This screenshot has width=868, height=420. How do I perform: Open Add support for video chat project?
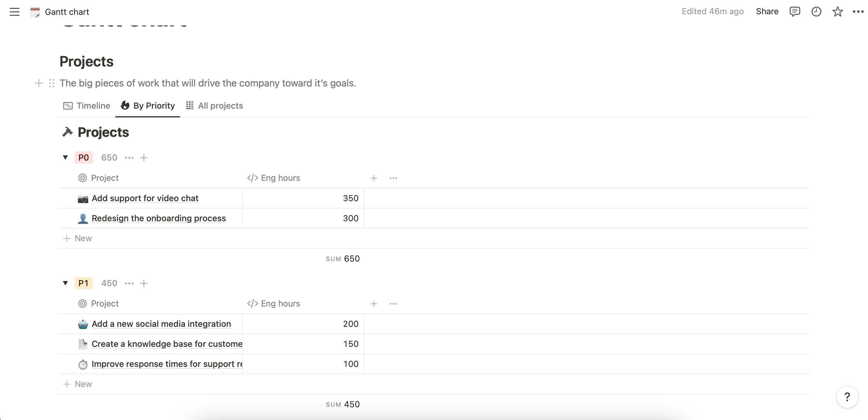click(x=145, y=198)
